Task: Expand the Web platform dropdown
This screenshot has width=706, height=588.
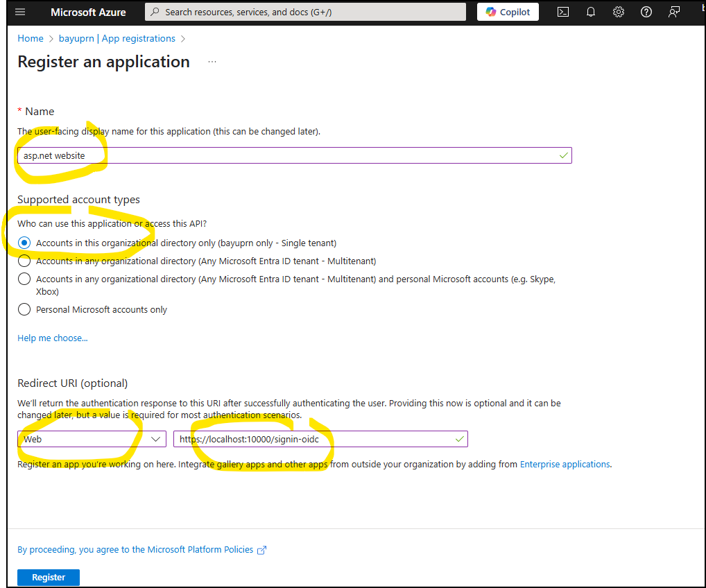Action: pyautogui.click(x=92, y=439)
